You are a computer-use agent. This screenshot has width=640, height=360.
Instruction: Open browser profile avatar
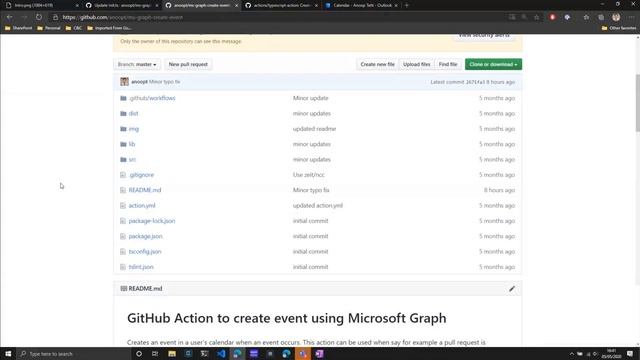[616, 17]
